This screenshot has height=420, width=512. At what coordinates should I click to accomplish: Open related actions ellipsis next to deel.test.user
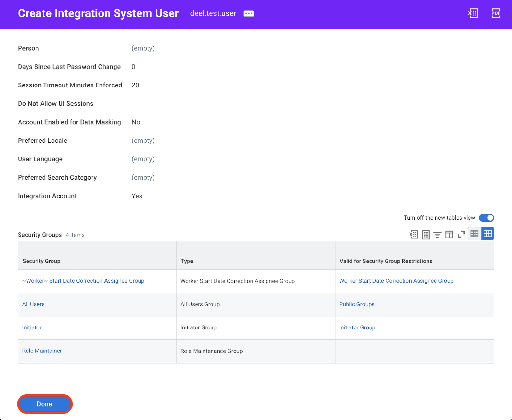(x=249, y=13)
